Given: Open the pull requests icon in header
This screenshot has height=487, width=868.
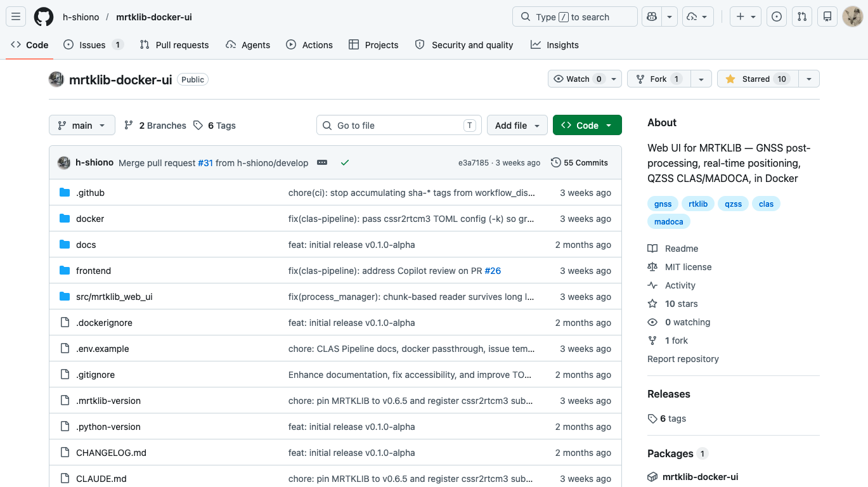Looking at the screenshot, I should pyautogui.click(x=802, y=16).
